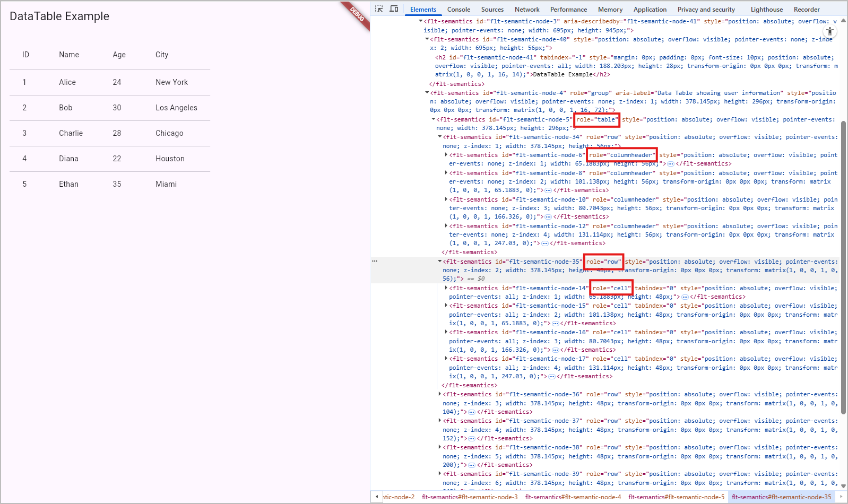Click the Age column header

pos(119,55)
